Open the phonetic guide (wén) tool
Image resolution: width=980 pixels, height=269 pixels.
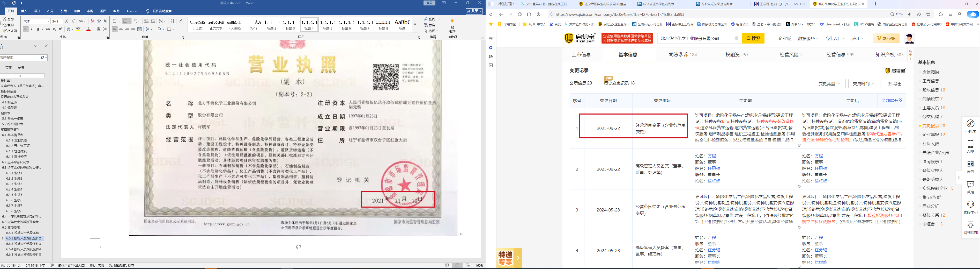(99, 21)
